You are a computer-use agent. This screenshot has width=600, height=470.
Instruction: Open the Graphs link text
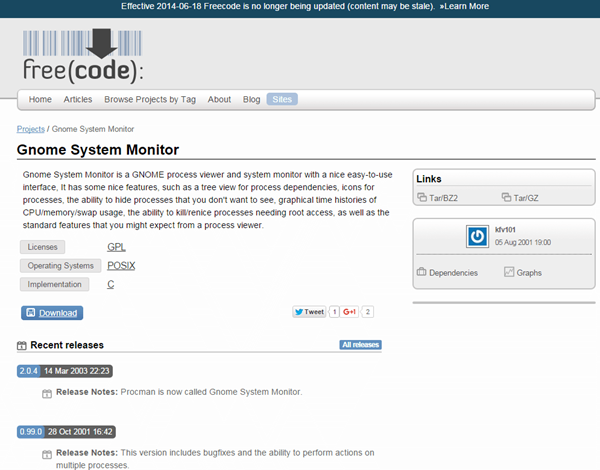pos(529,273)
